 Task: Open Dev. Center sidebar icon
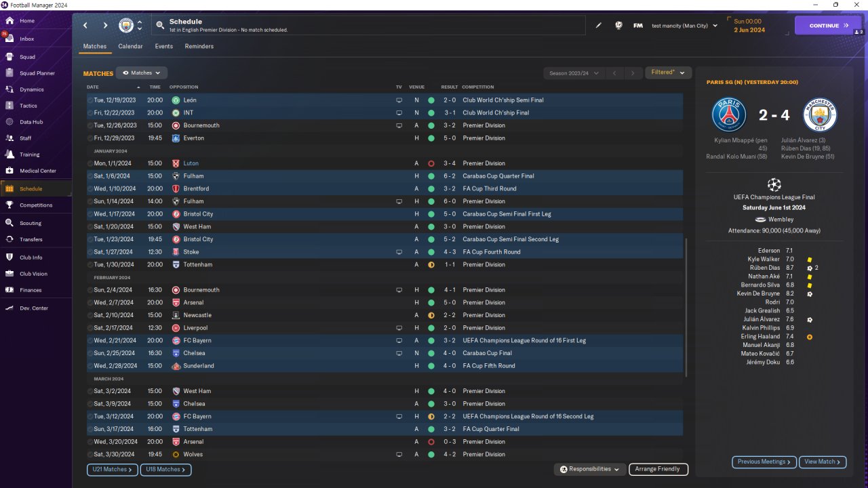[9, 308]
